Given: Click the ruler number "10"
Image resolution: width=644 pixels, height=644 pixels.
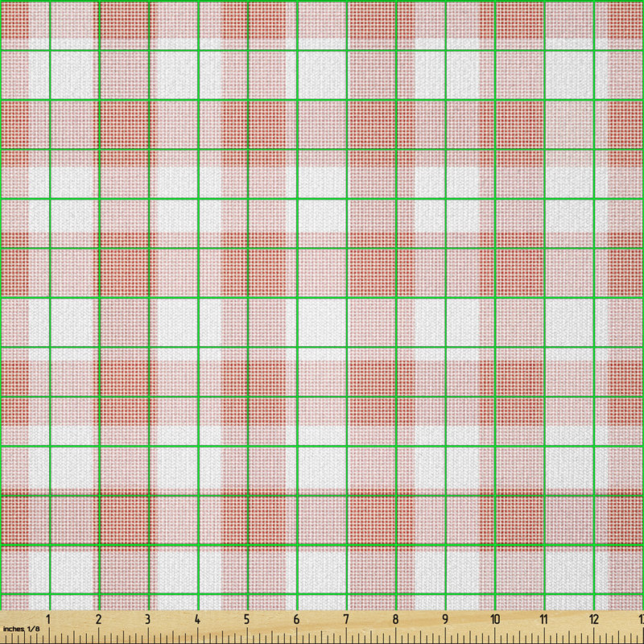Looking at the screenshot, I should (x=495, y=619).
